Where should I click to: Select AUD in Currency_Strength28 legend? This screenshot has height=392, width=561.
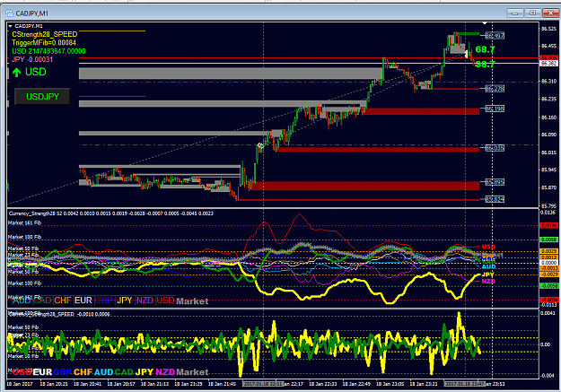[x=22, y=301]
